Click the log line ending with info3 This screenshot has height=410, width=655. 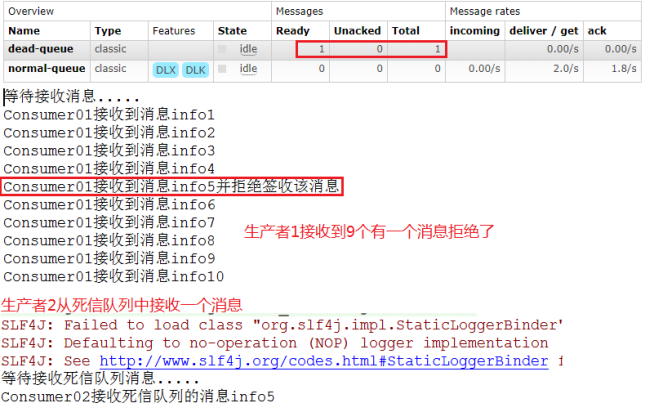[109, 150]
